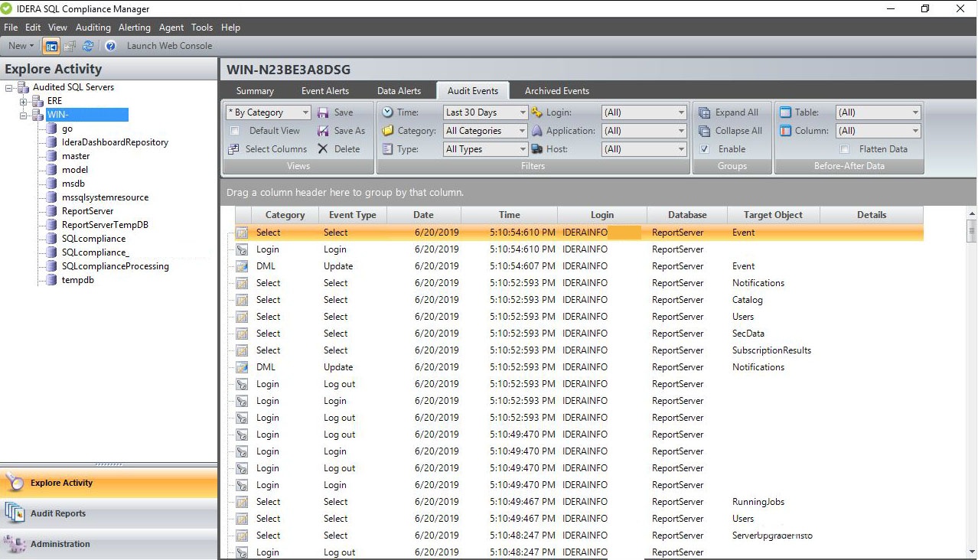The image size is (978, 560).
Task: Select the ReportServer database icon in tree
Action: 51,211
